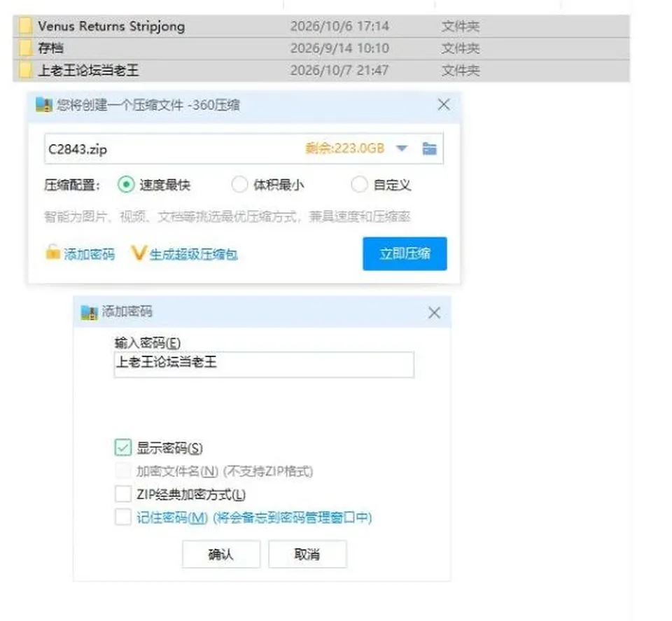The image size is (672, 621).
Task: Click the 生成超级压缩包 link
Action: [193, 255]
